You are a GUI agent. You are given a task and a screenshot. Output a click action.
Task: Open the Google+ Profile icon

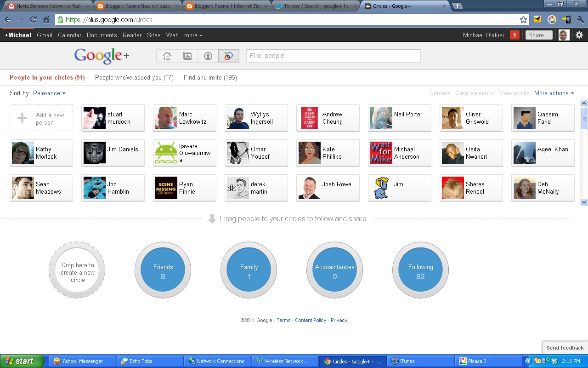coord(208,56)
